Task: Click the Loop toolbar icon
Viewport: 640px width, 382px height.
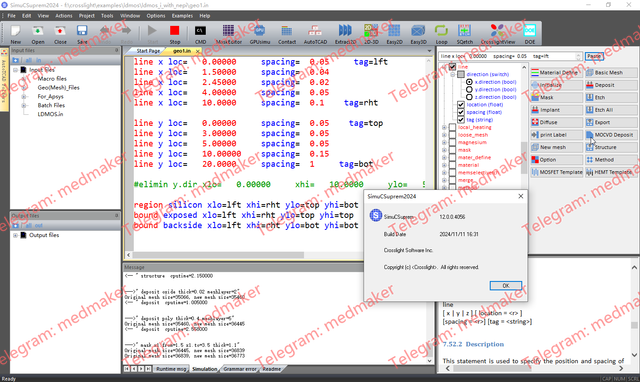Action: tap(441, 31)
